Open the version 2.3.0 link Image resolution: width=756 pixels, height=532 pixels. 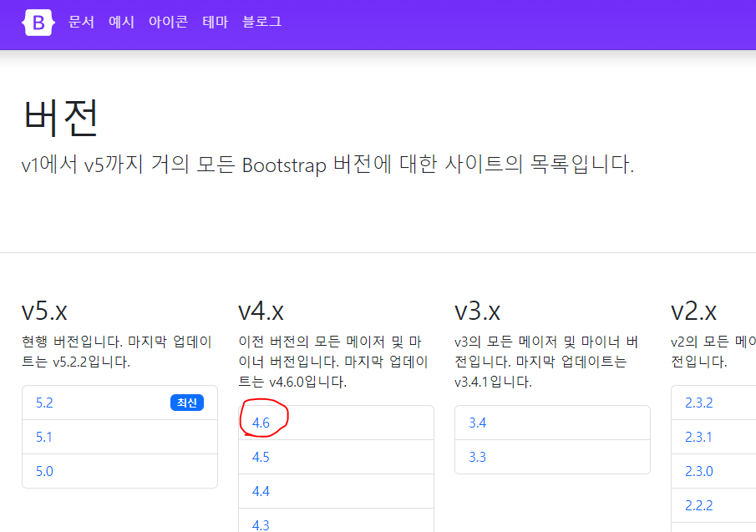pyautogui.click(x=698, y=471)
